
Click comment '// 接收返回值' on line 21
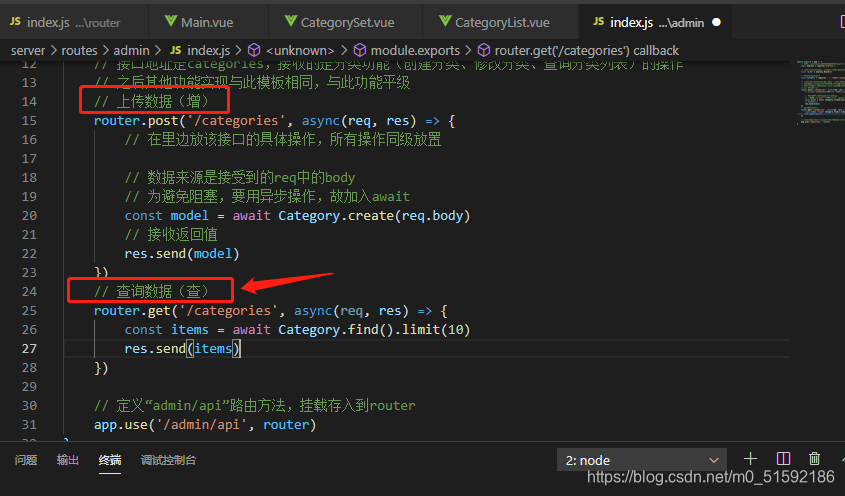point(171,235)
